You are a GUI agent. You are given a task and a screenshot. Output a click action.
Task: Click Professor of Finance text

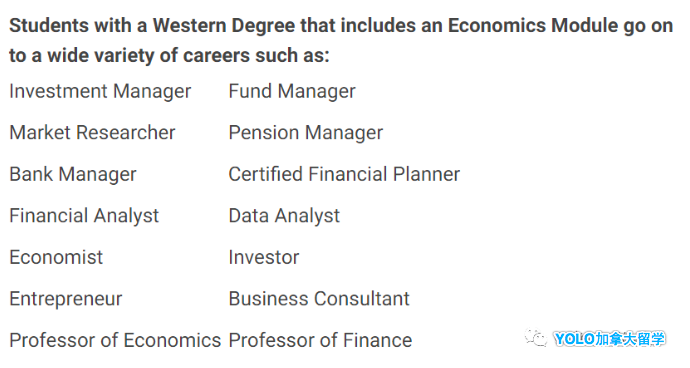click(320, 340)
